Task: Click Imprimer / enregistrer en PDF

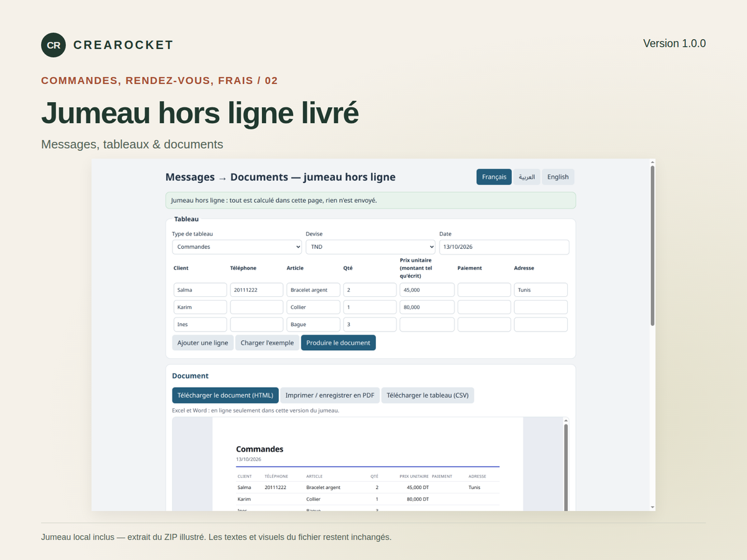Action: click(x=330, y=395)
